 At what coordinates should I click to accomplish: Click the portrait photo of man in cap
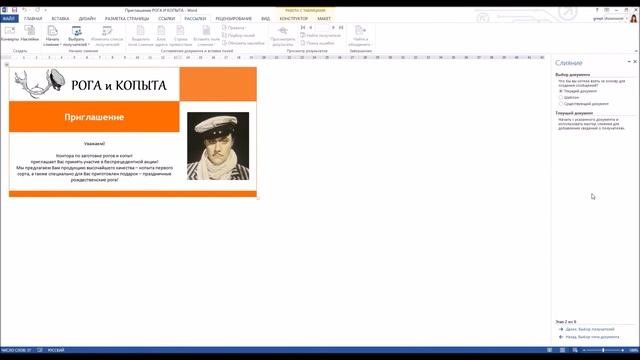pyautogui.click(x=218, y=146)
